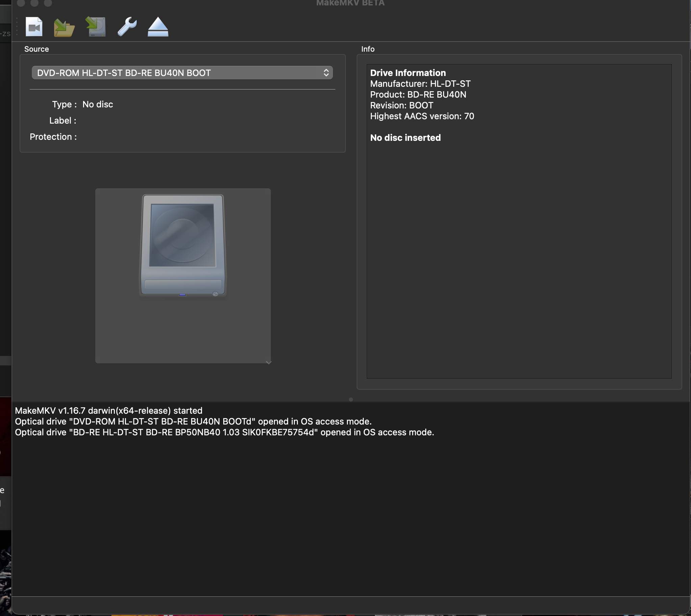This screenshot has width=691, height=616.
Task: Open Preferences with the wrench icon
Action: [127, 27]
